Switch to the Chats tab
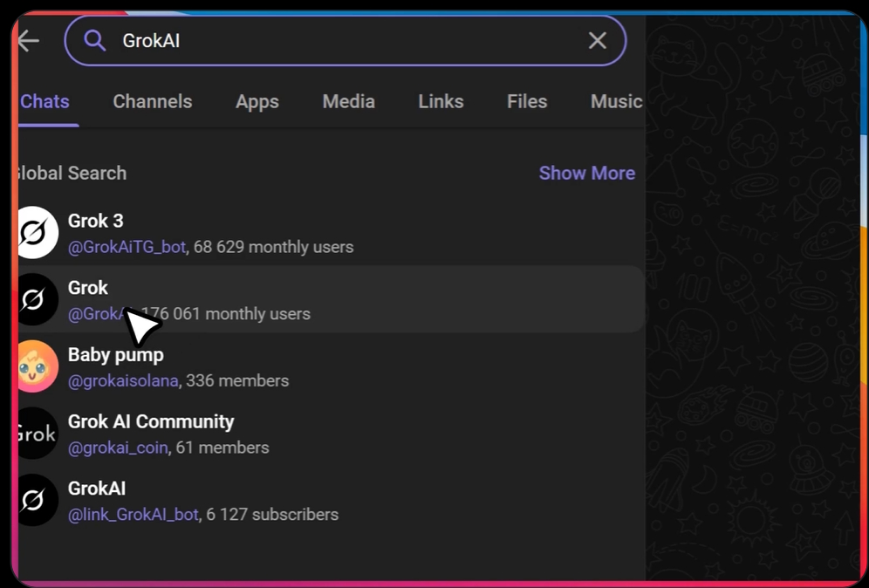 44,101
